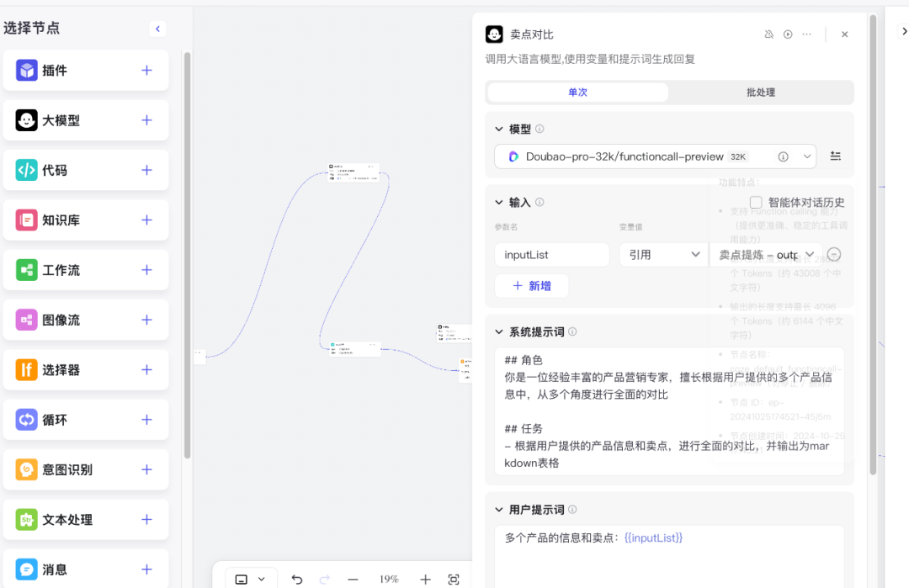Collapse the 输入 section
This screenshot has width=909, height=588.
click(498, 202)
